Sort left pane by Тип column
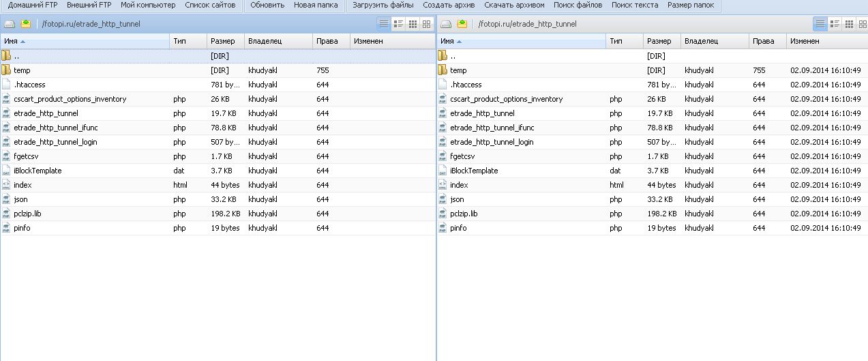 point(188,41)
